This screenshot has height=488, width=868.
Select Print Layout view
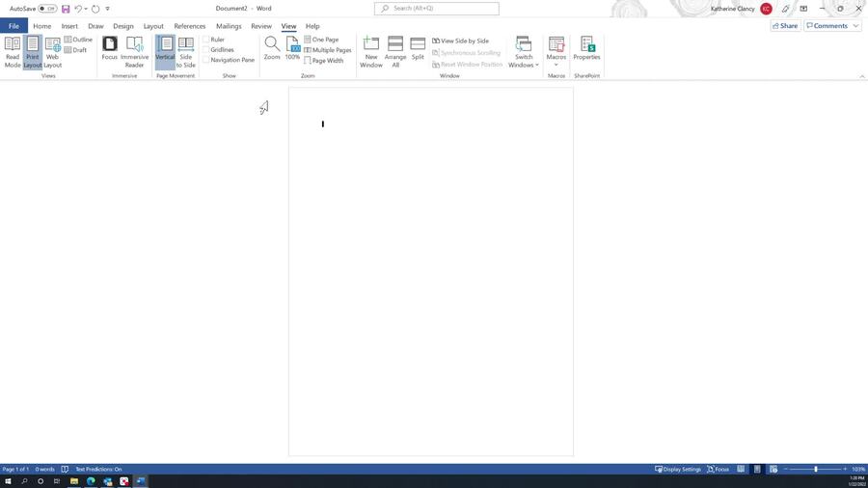click(x=33, y=53)
